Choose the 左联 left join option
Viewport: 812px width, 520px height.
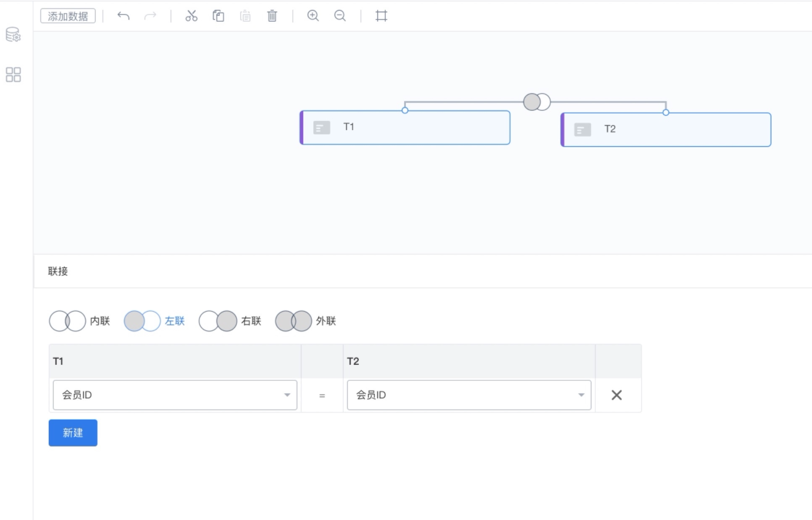154,321
